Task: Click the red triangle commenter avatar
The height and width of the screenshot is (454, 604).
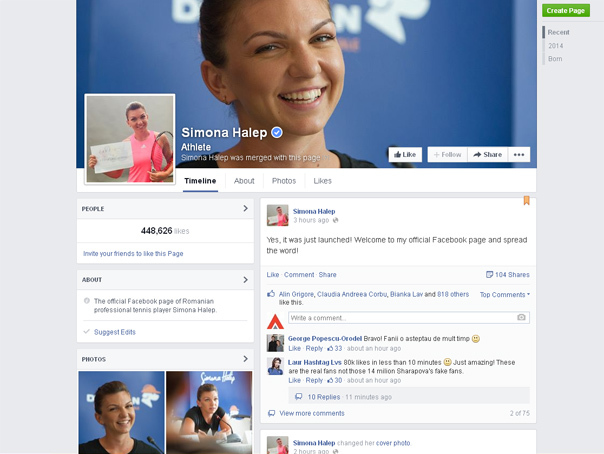Action: click(x=275, y=322)
